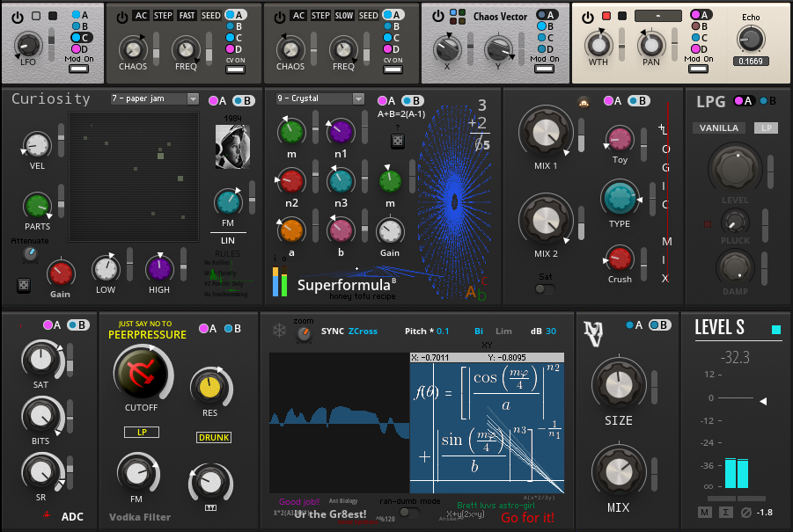
Task: Click the yellow RES knob in Peer Pressure
Action: click(209, 388)
